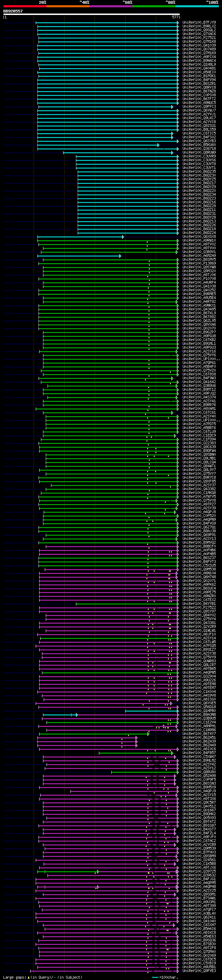This screenshot has width=222, height=980.
Task: Select hit label UniRef100_A7QP61
Action: pos(199,363)
